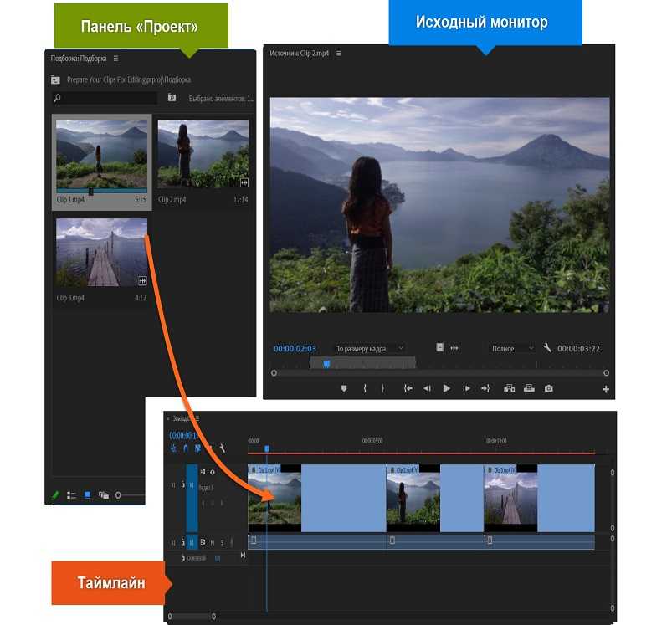Open the Project panel hamburger menu

point(115,59)
